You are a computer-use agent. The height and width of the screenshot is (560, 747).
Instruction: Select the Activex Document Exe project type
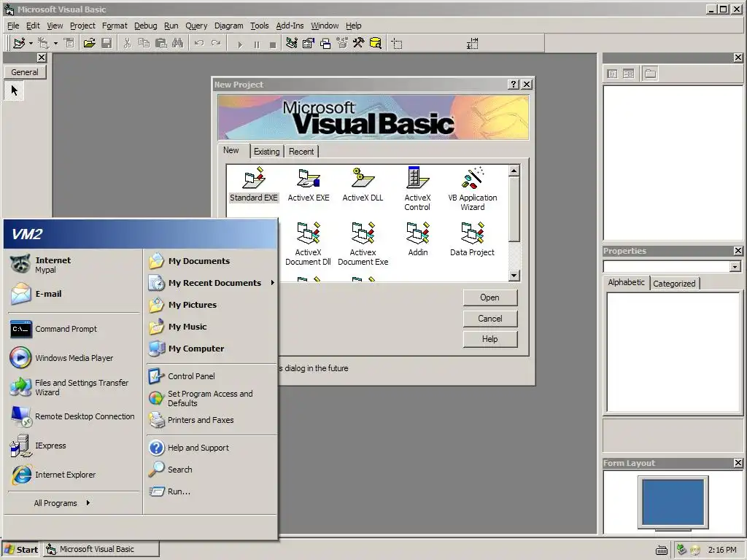363,244
